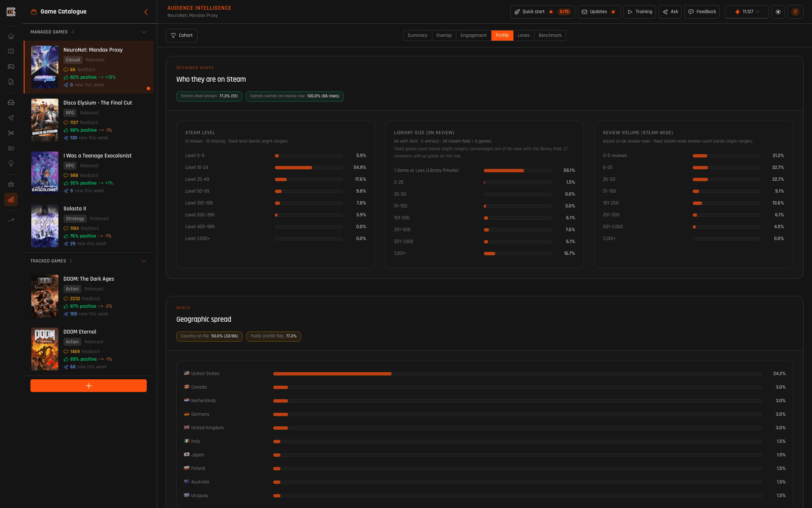Switch to the Benchmark tab
The image size is (812, 508).
[x=550, y=36]
